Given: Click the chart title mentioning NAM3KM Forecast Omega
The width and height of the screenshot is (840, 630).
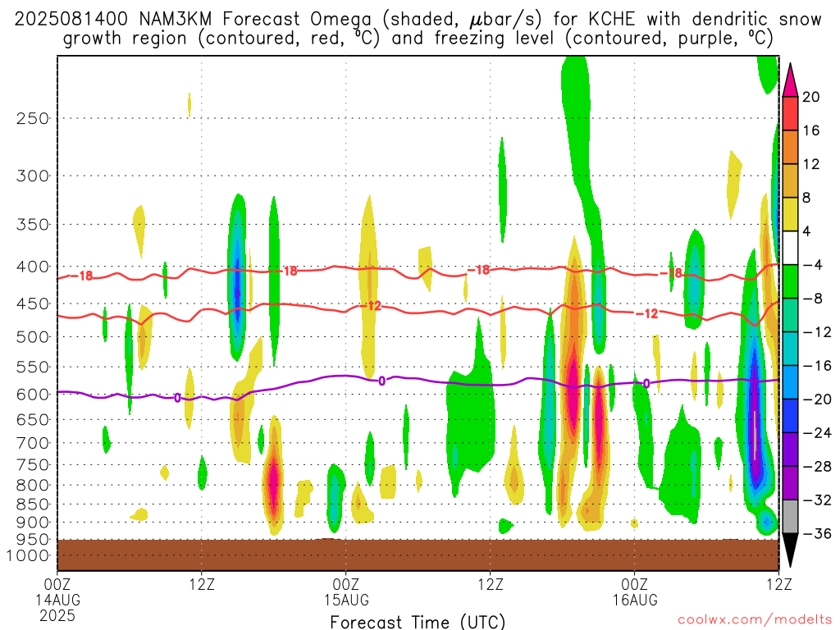Looking at the screenshot, I should 418,29.
